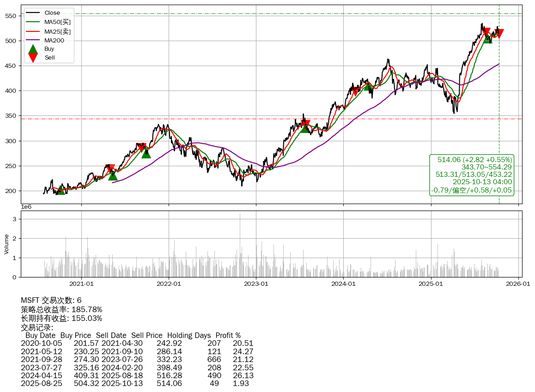Click the last sell marker at 2025-10
This screenshot has width=535, height=392.
tap(499, 34)
